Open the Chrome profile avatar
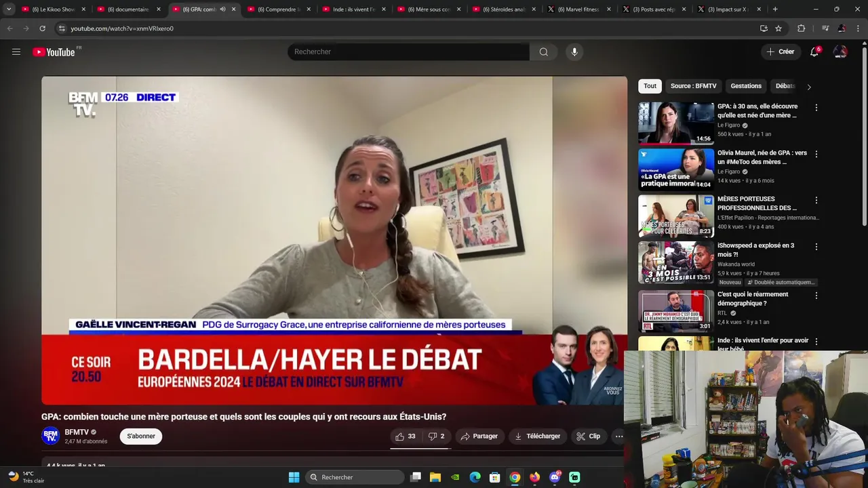 click(842, 28)
